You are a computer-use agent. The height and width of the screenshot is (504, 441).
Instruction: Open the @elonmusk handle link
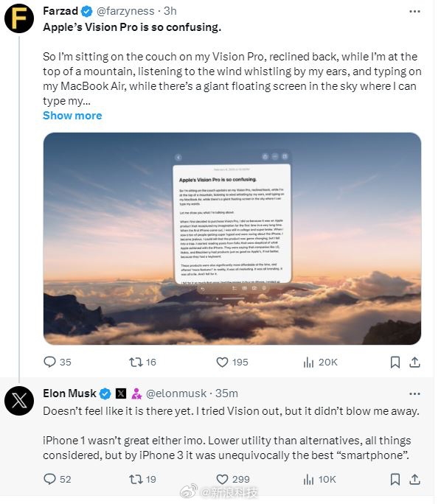coord(176,393)
